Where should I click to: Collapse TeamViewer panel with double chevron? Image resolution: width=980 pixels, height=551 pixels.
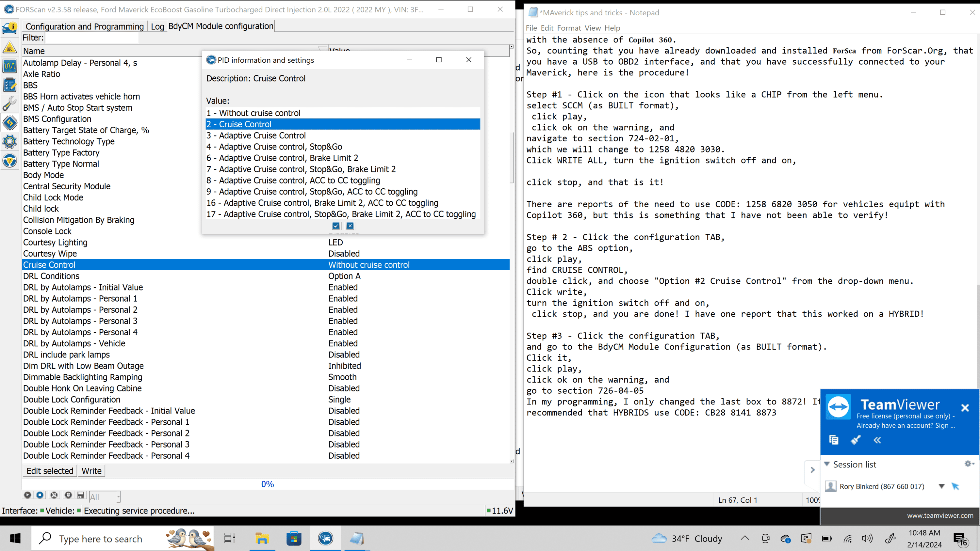[877, 440]
